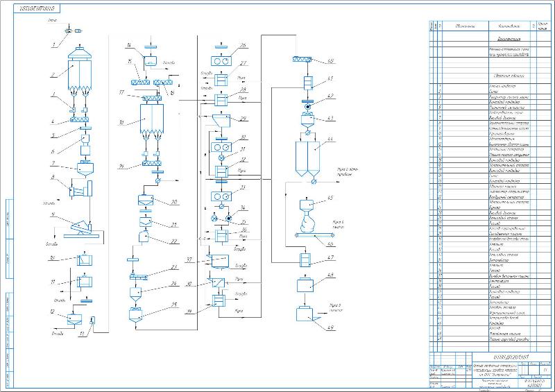Select the screw conveyor symbol numbered 19

tap(152, 163)
